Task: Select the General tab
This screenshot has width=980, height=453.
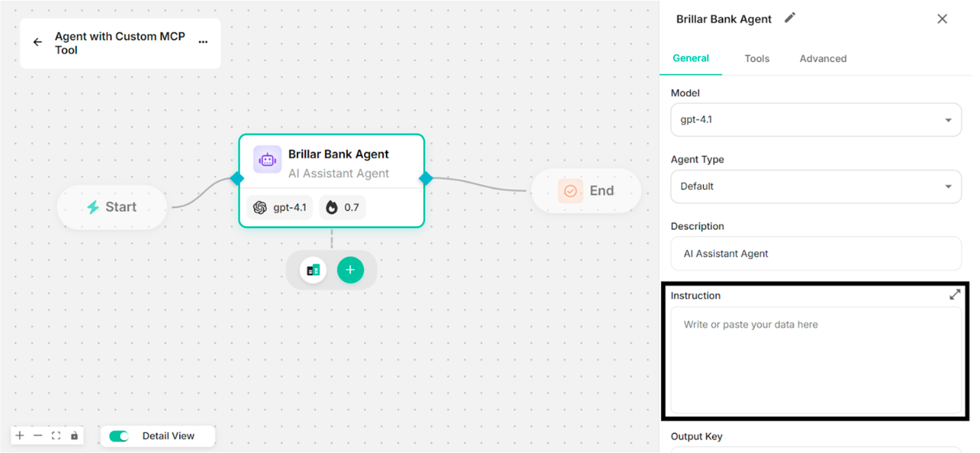Action: 690,58
